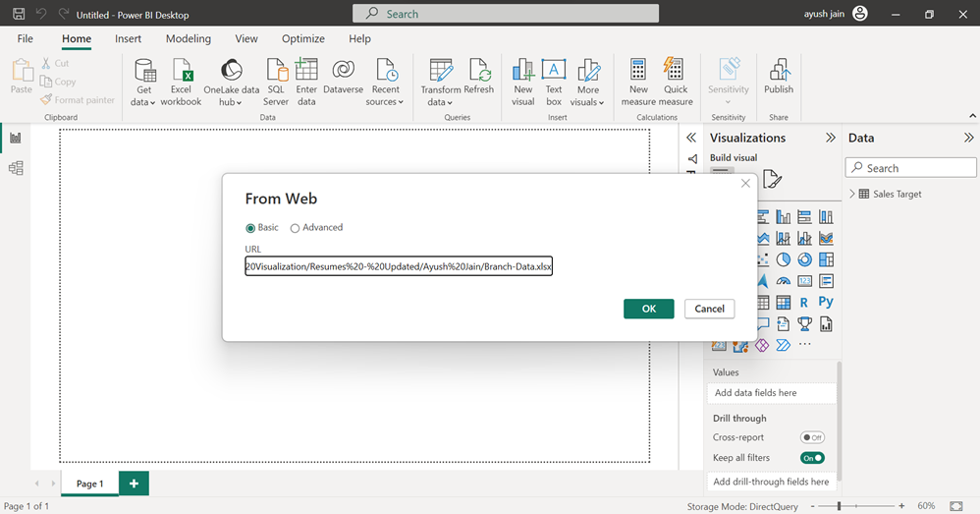Select the R script visual
Viewport: 980px width, 514px height.
(804, 303)
